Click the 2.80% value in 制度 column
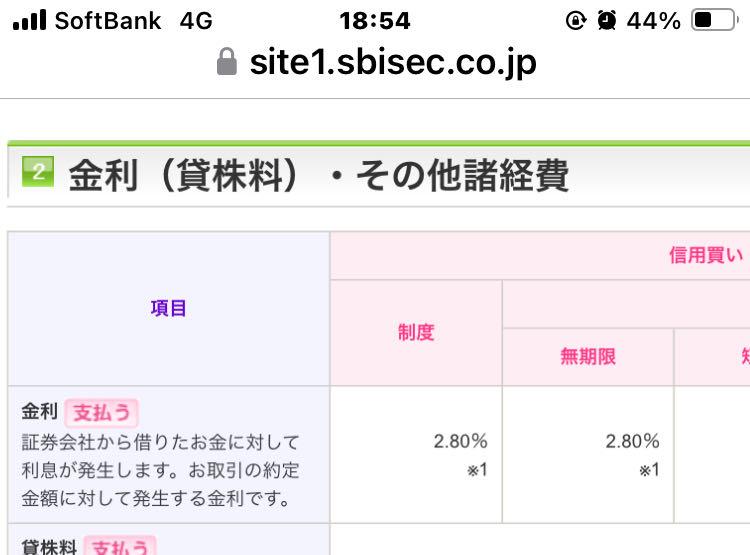The width and height of the screenshot is (750, 555). click(460, 441)
